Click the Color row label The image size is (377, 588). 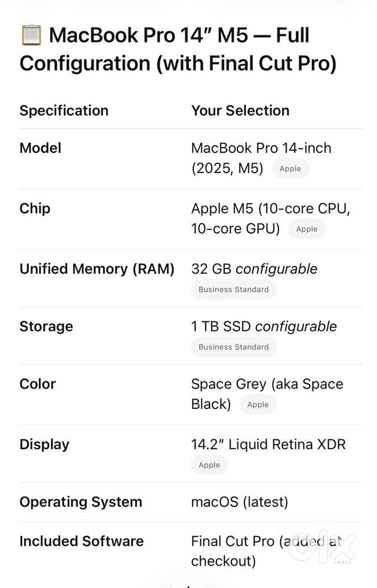37,384
